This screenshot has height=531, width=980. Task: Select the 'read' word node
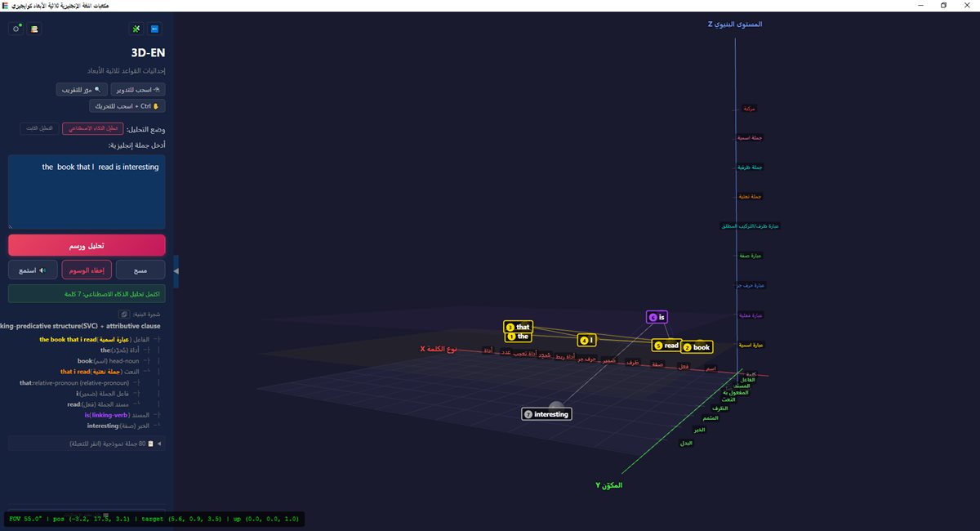coord(667,346)
